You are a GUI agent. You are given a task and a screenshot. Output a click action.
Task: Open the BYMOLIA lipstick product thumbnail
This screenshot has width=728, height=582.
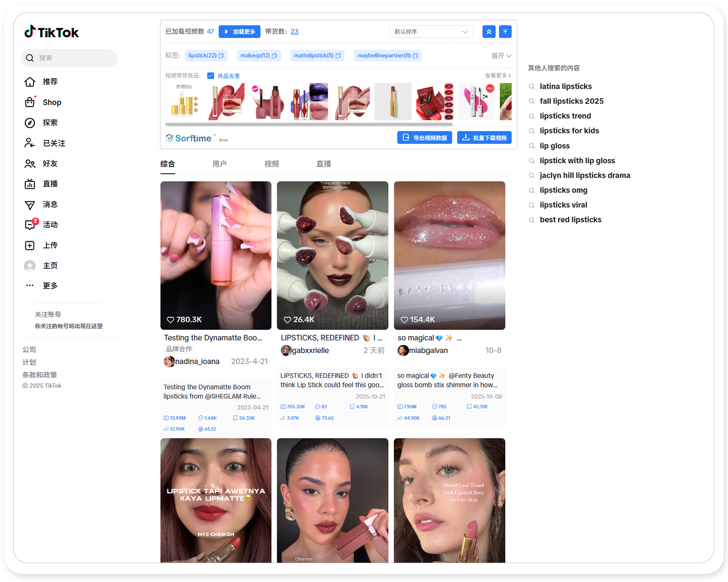click(184, 101)
